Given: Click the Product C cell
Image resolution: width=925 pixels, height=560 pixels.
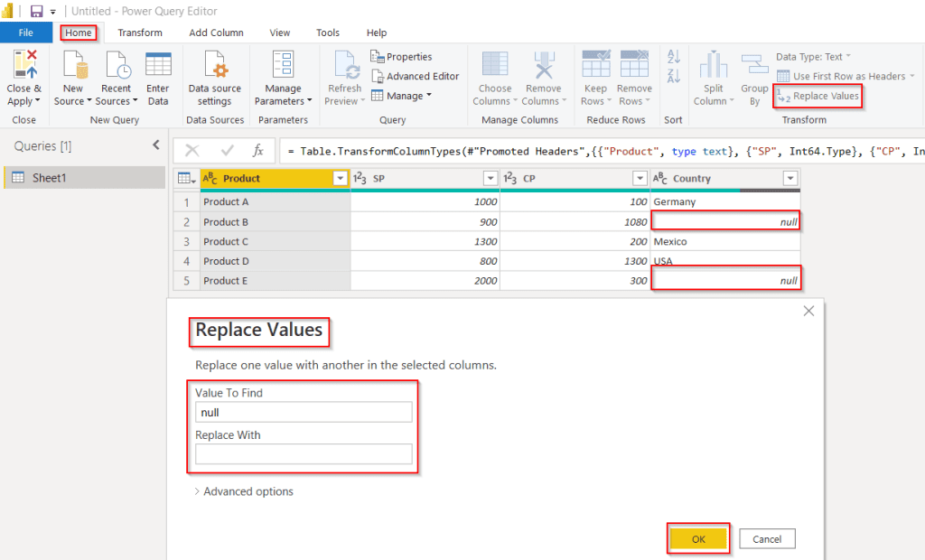Looking at the screenshot, I should tap(275, 241).
